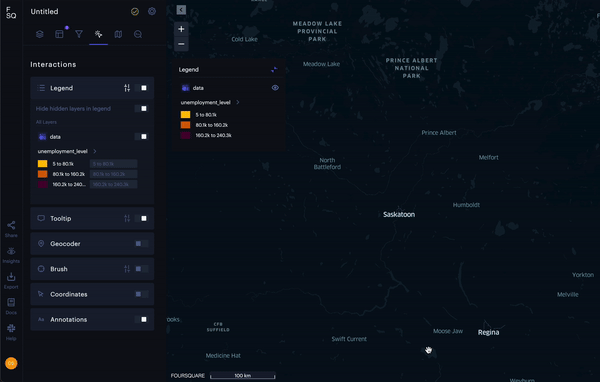Screen dimensions: 600x382
Task: Enable the Geocoder toggle
Action: (x=141, y=244)
